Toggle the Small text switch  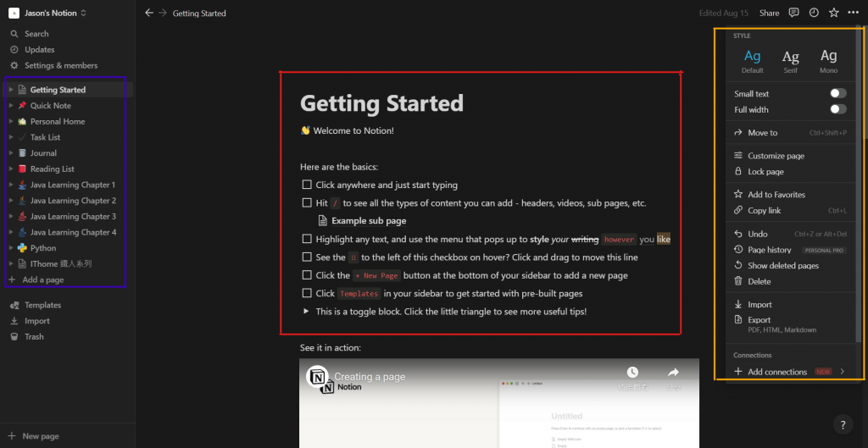(x=838, y=93)
